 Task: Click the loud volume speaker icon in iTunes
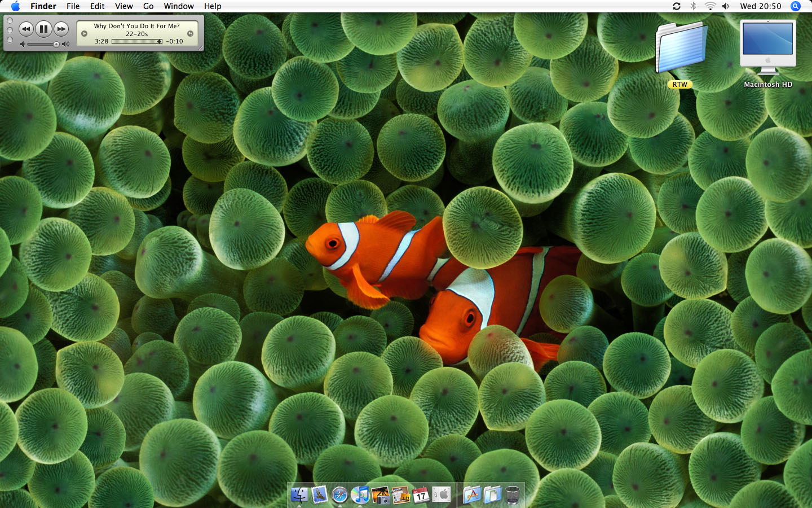66,44
